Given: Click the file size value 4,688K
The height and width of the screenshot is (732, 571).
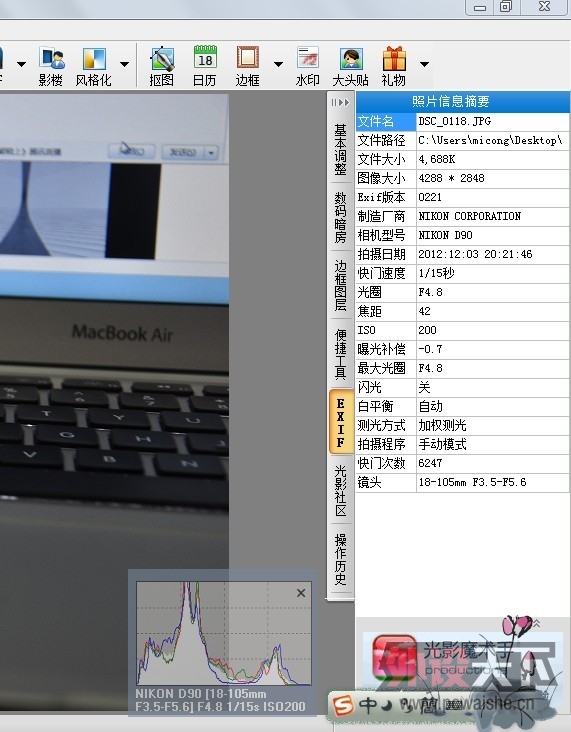Looking at the screenshot, I should coord(437,160).
